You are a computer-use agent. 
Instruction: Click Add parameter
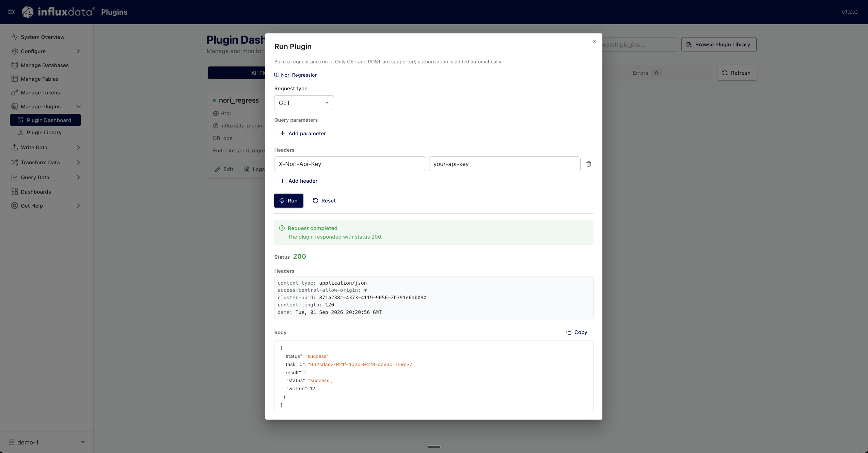click(303, 133)
